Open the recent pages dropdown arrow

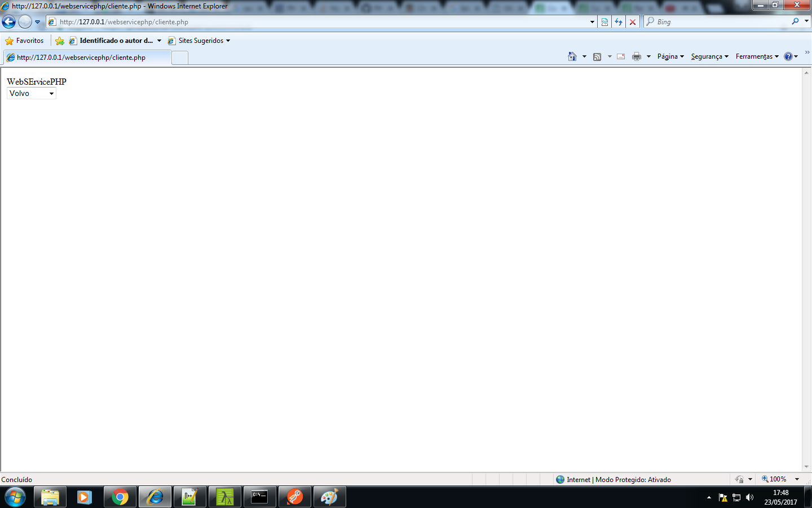[x=38, y=22]
